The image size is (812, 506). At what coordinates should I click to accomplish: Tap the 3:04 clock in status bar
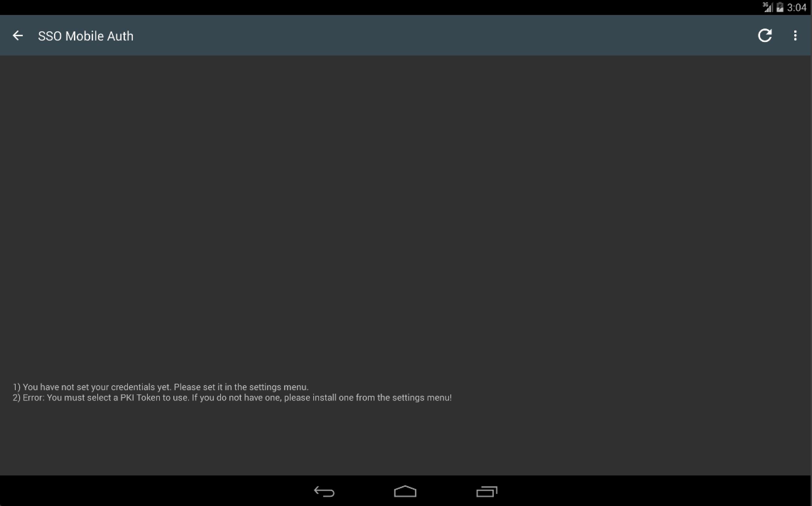[797, 7]
